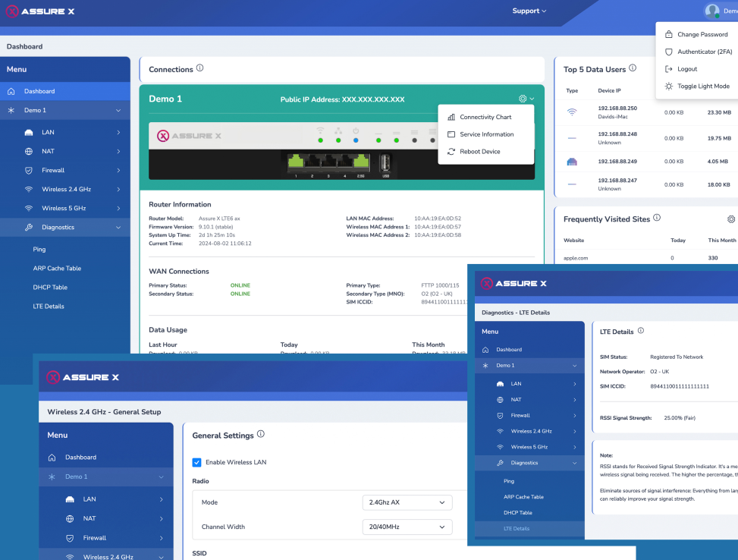Click the Assure X logo in the Dashboard window header
The height and width of the screenshot is (560, 738).
click(x=40, y=11)
